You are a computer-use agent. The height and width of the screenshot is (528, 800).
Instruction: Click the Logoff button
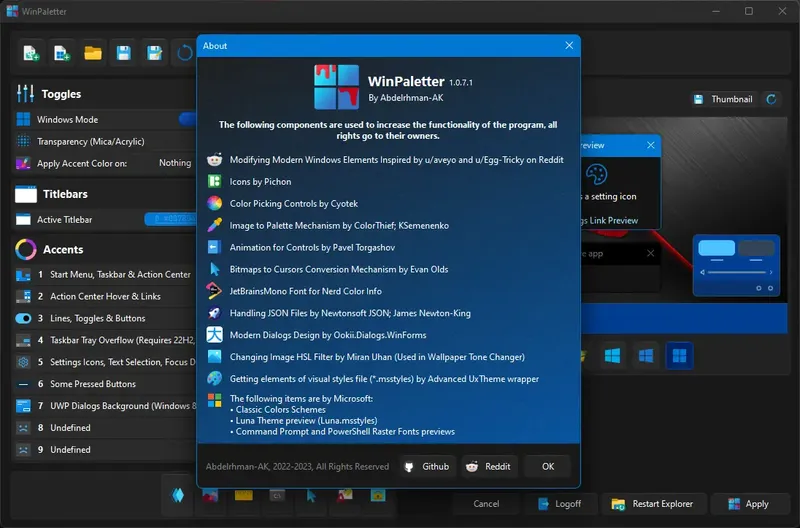[x=560, y=504]
